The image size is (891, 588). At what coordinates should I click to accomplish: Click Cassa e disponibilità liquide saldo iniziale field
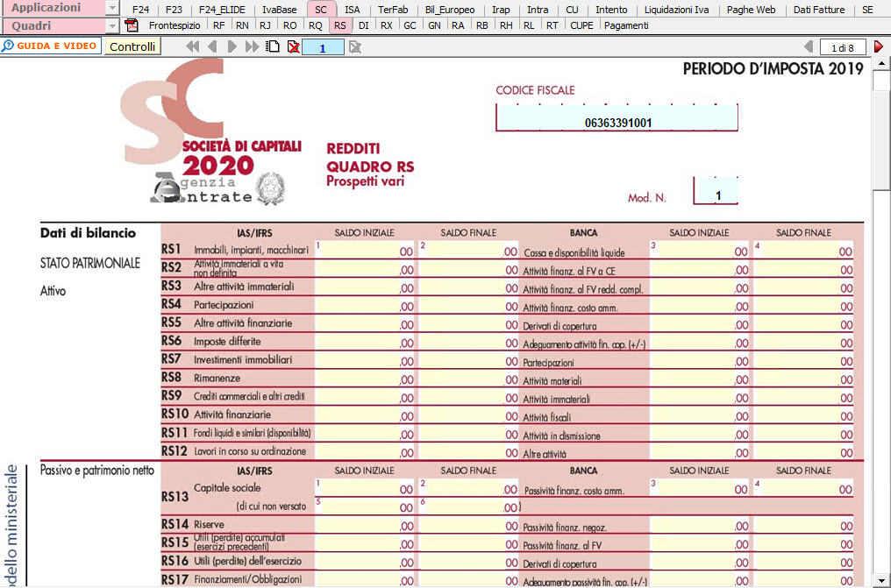(700, 251)
